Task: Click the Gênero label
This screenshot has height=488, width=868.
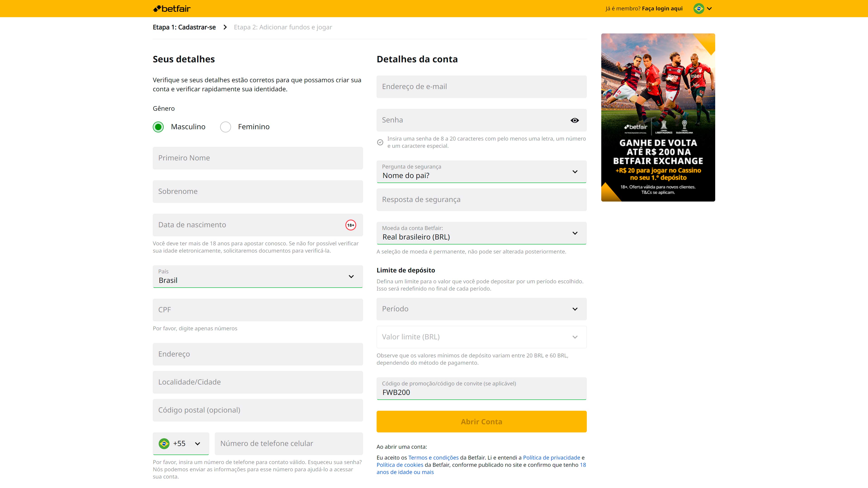Action: pos(164,108)
